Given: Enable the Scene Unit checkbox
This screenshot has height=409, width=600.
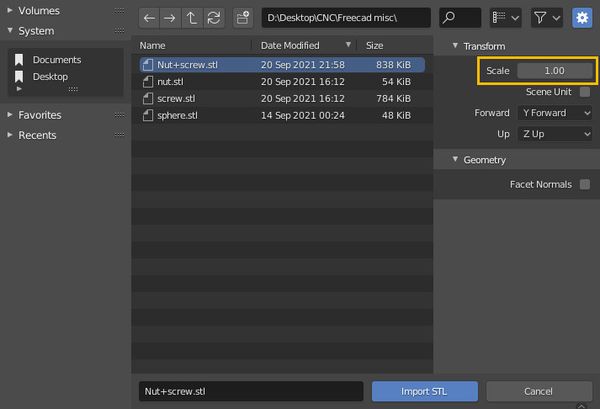Looking at the screenshot, I should click(x=585, y=92).
